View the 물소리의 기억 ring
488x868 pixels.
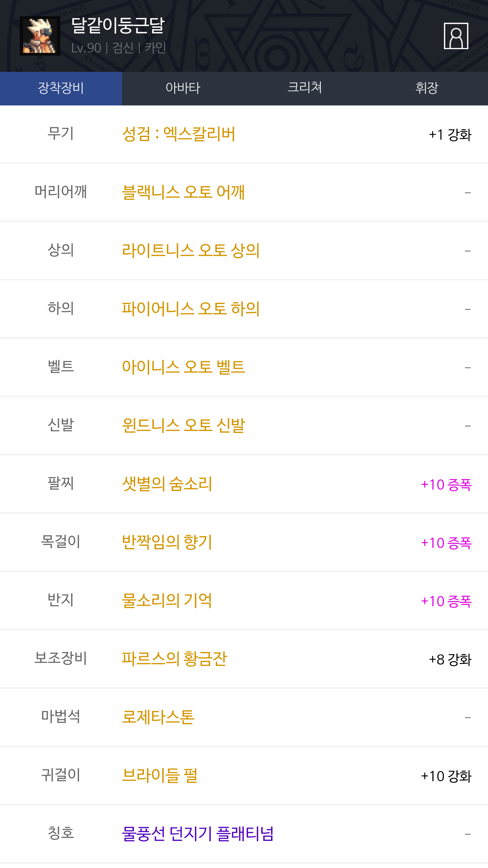[x=167, y=601]
